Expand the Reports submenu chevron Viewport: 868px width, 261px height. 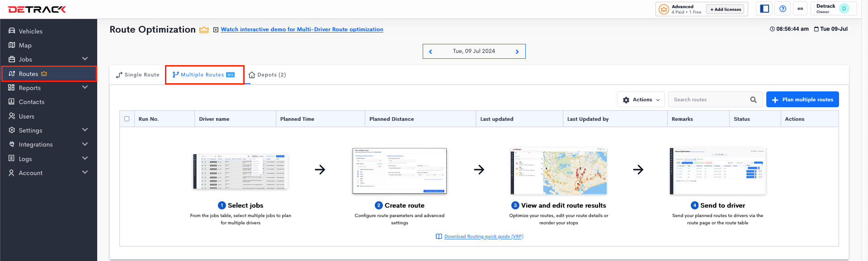click(x=85, y=87)
